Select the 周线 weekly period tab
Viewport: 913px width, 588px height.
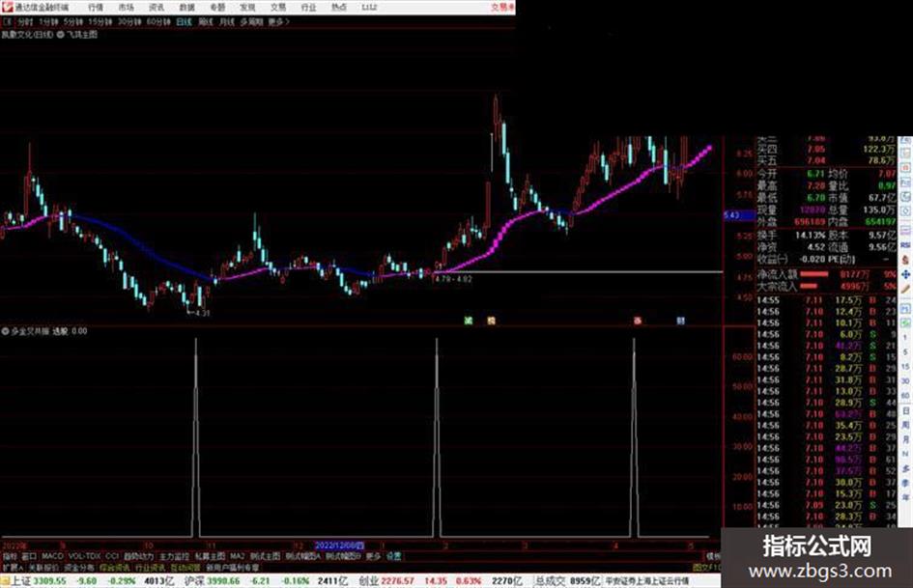[x=206, y=22]
